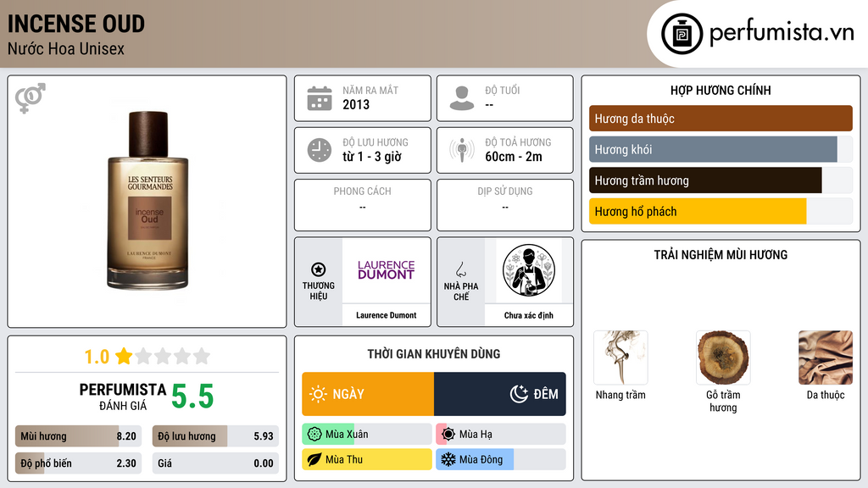Click the Hương trầm hương accord bar
The image size is (868, 488).
pyautogui.click(x=721, y=180)
